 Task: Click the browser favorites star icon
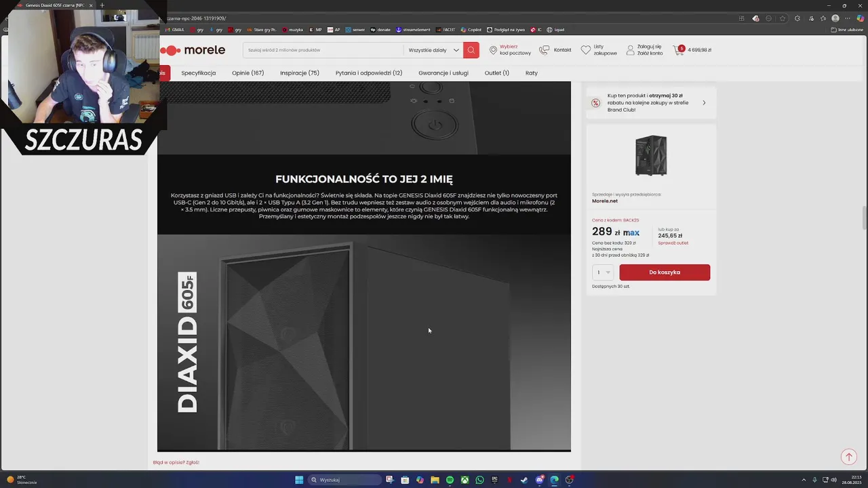783,18
